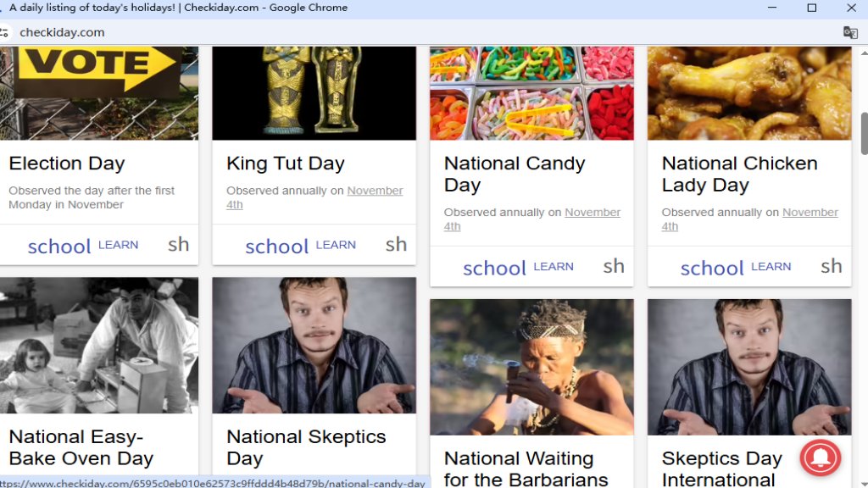Screen dimensions: 868x488
Task: Select the National Easy-Bake Oven Day photo
Action: [98, 346]
